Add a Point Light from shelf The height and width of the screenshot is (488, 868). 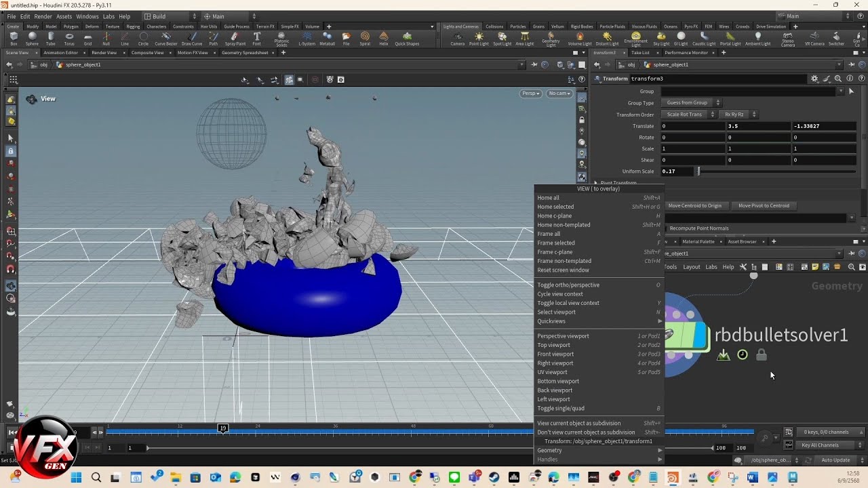click(479, 39)
